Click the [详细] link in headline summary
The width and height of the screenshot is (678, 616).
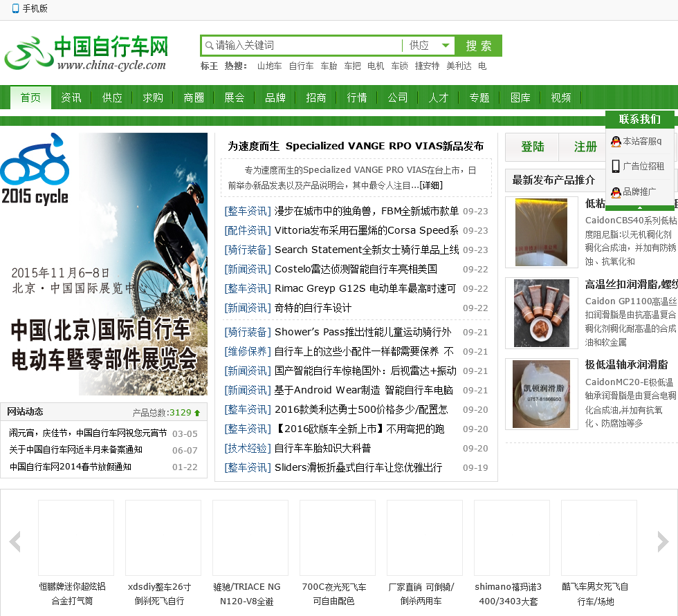tap(431, 185)
